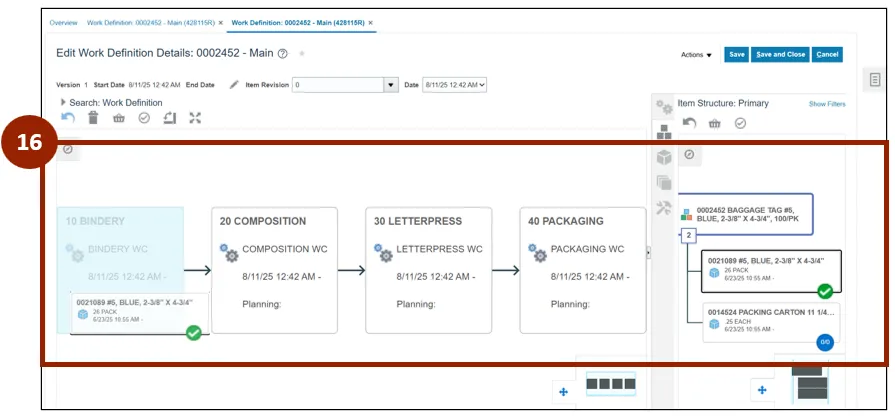Select the 0002452 BAGGAGE TAG #5 node
The width and height of the screenshot is (895, 417).
tap(745, 214)
